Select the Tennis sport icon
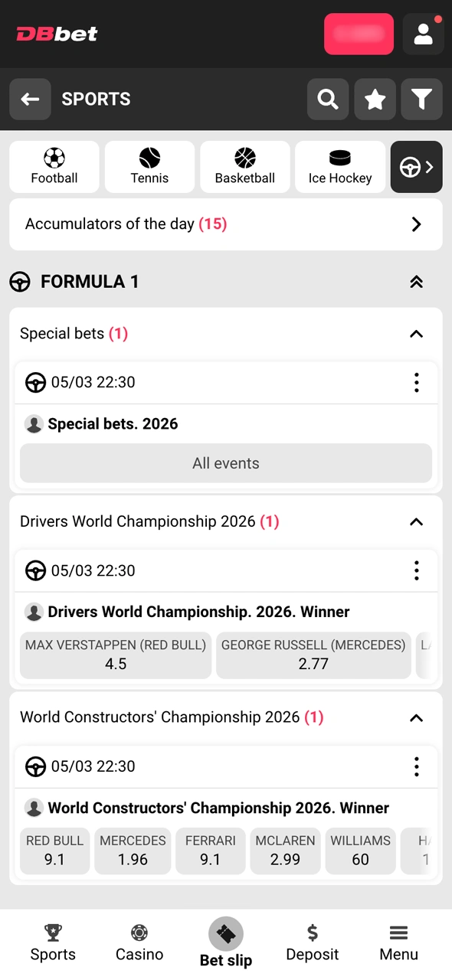 (x=149, y=166)
